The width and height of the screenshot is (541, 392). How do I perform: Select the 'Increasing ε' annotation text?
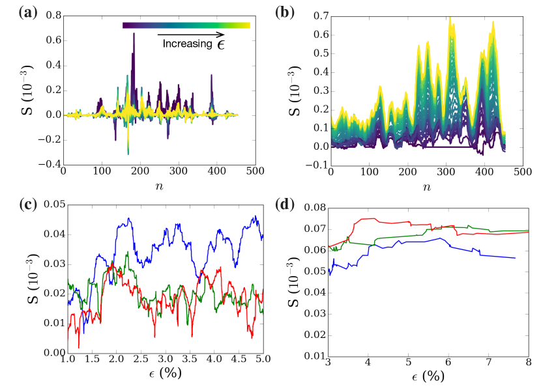pos(194,44)
